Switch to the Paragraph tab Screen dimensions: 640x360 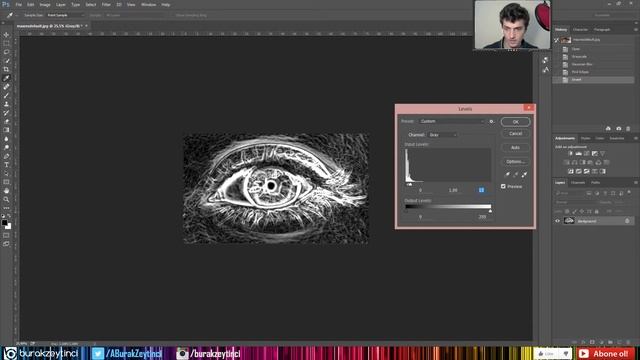(602, 29)
